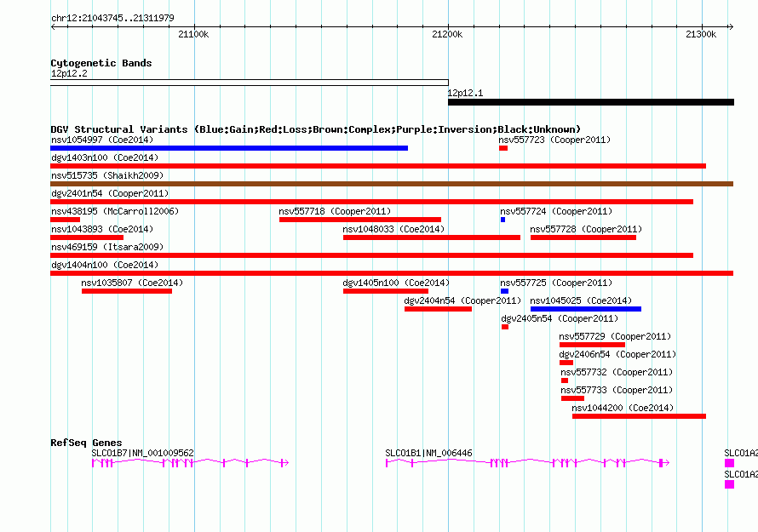Click the red nsv1044200 loss bar

639,416
